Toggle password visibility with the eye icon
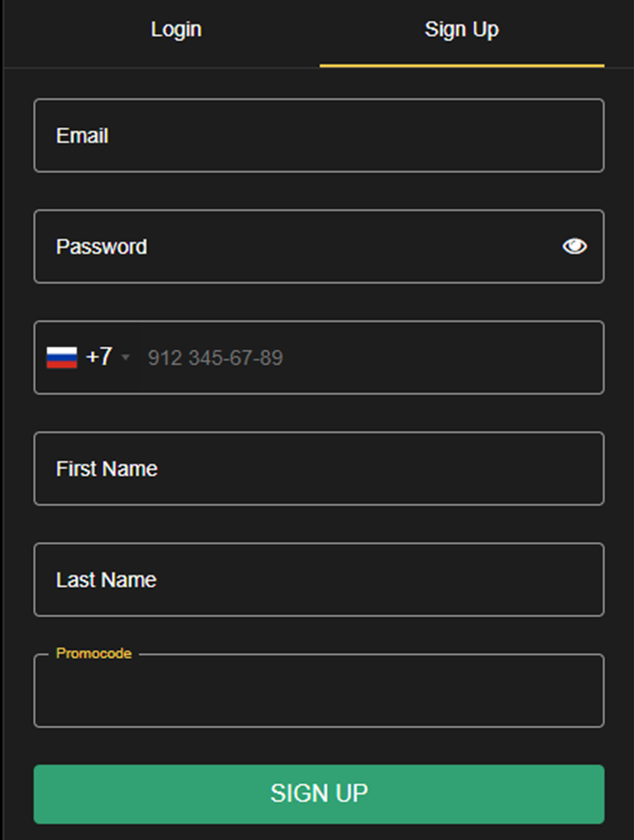Image resolution: width=634 pixels, height=840 pixels. click(575, 247)
